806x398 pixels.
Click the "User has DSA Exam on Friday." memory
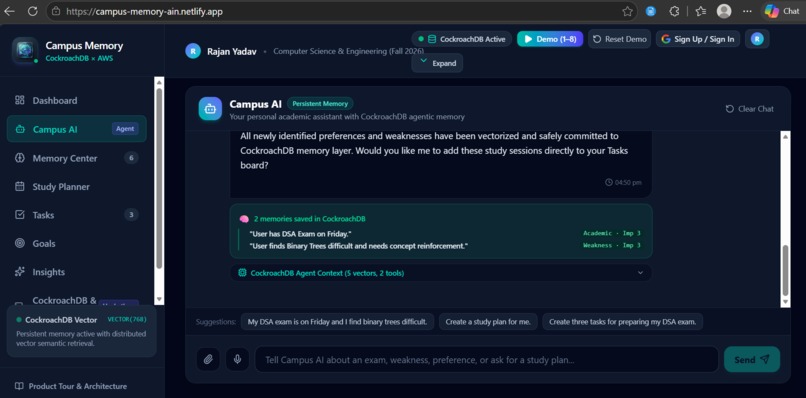point(300,233)
